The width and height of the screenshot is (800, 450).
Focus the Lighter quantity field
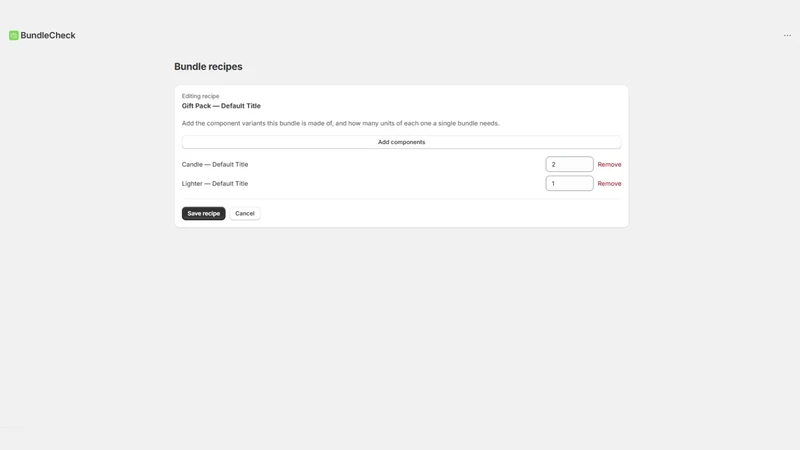(569, 183)
